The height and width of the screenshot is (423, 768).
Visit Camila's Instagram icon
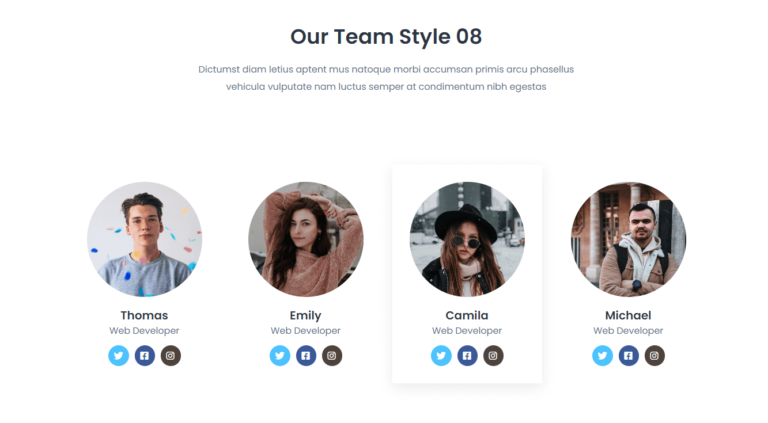click(x=493, y=355)
